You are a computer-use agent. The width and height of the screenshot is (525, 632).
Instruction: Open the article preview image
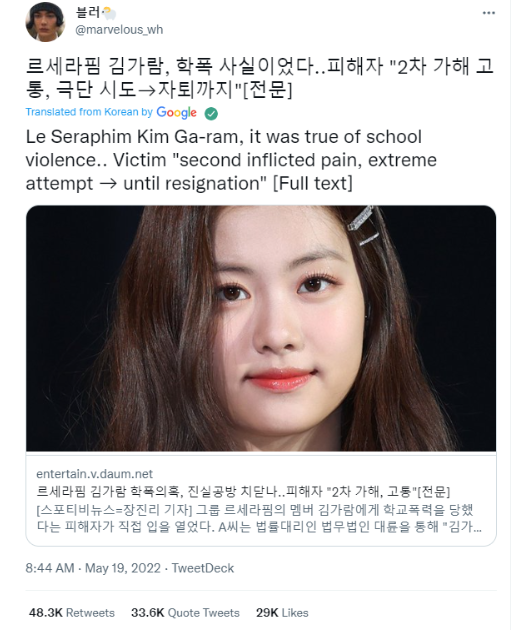pyautogui.click(x=261, y=328)
